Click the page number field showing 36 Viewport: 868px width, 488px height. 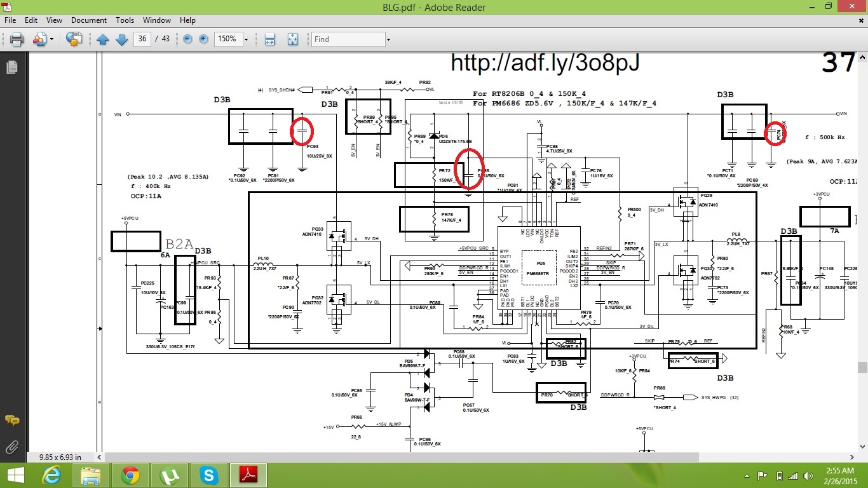[142, 39]
